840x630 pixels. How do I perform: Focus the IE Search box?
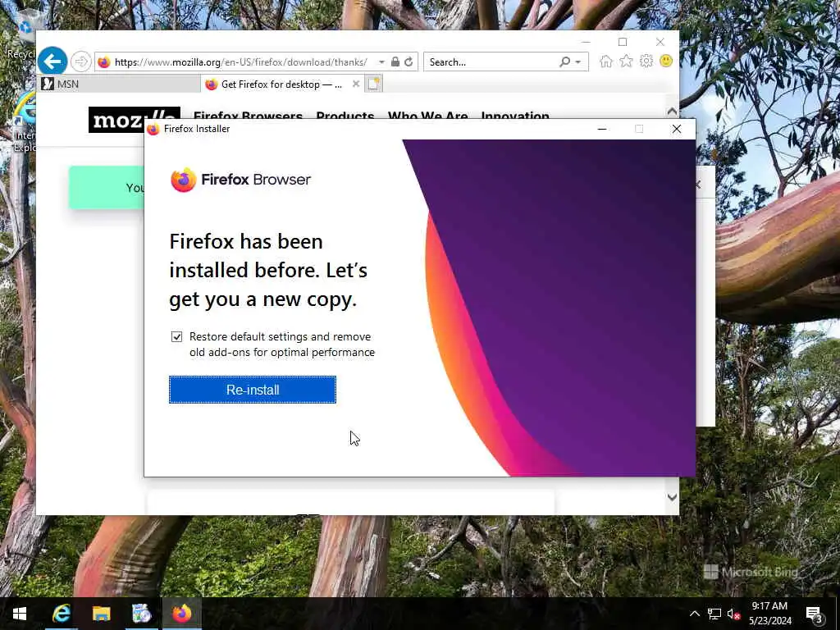492,62
